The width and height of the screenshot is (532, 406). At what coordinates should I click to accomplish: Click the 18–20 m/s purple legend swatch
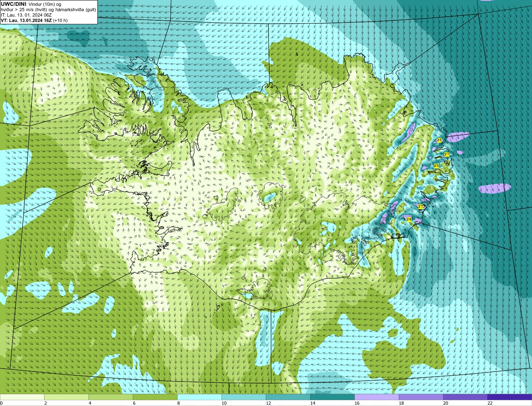421,397
